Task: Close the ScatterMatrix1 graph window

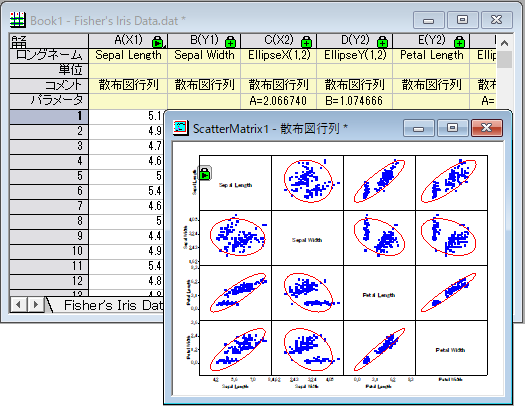Action: tap(486, 128)
